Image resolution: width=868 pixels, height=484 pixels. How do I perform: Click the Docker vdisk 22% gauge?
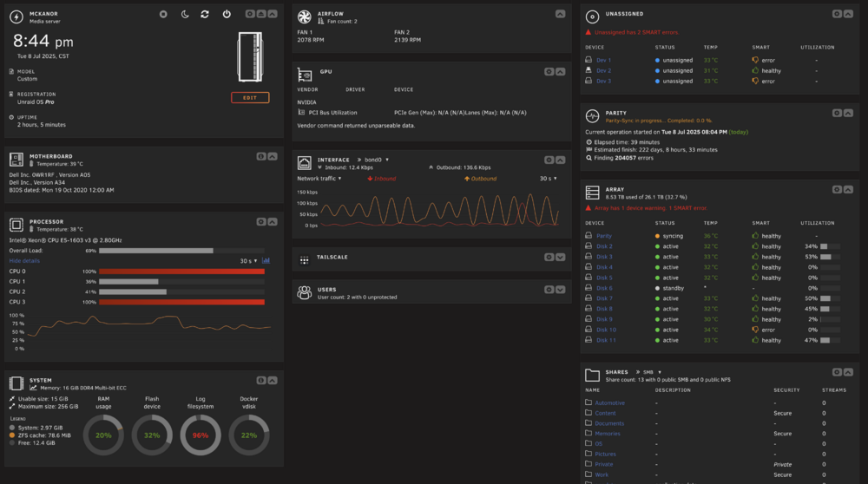(249, 435)
